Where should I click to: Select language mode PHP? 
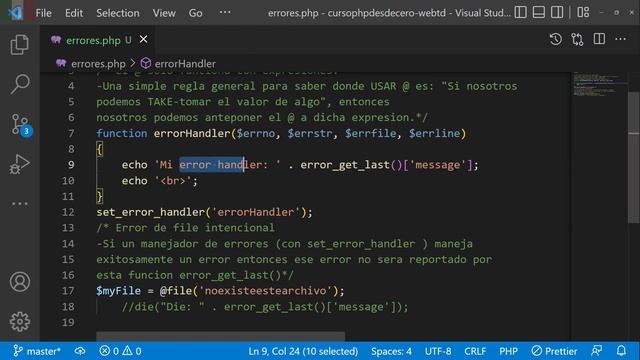tap(508, 351)
